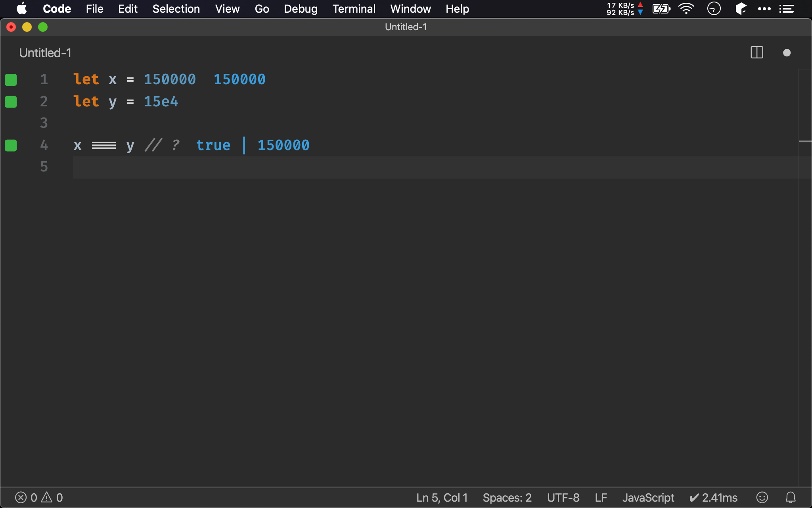Change indentation via Spaces: 2
Image resolution: width=812 pixels, height=508 pixels.
[x=507, y=497]
